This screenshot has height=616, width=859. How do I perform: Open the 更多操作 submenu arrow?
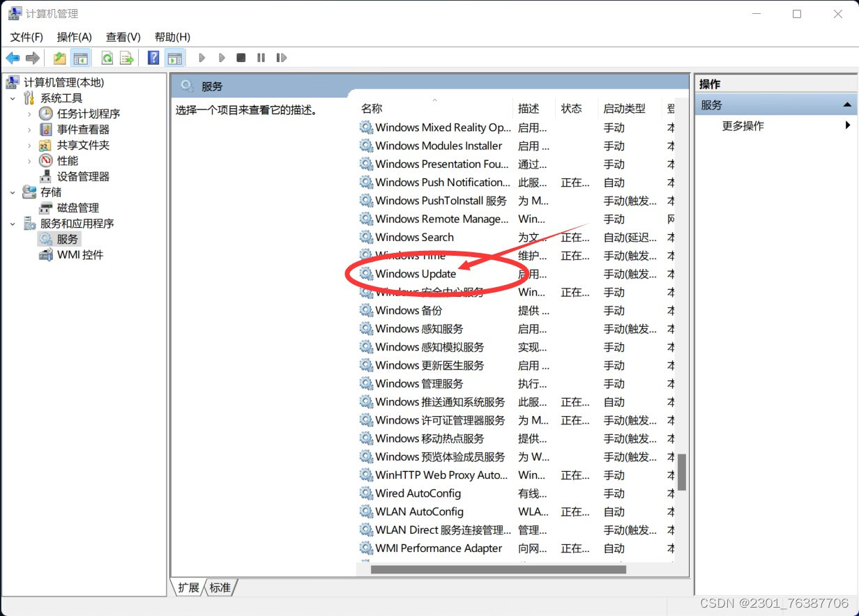tap(848, 125)
